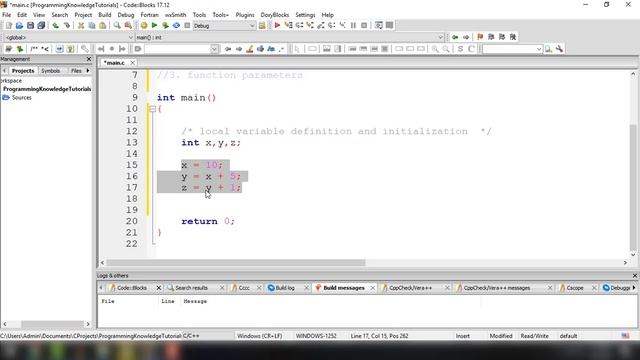Click in the search text input field

(x=178, y=49)
